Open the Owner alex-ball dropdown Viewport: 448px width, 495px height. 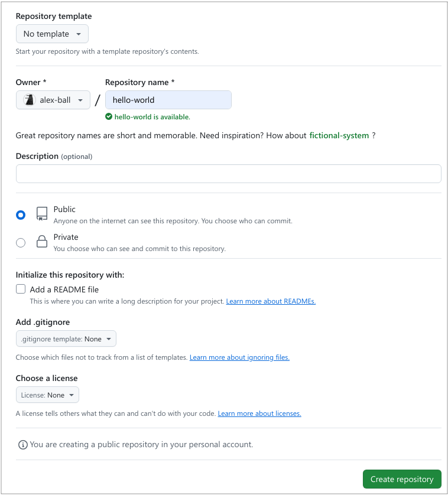pyautogui.click(x=53, y=100)
